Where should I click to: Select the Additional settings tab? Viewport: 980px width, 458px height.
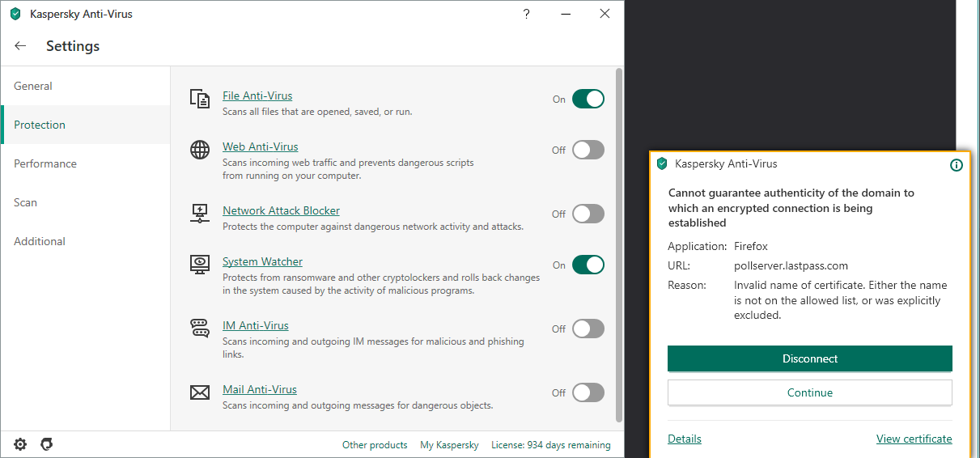85,241
